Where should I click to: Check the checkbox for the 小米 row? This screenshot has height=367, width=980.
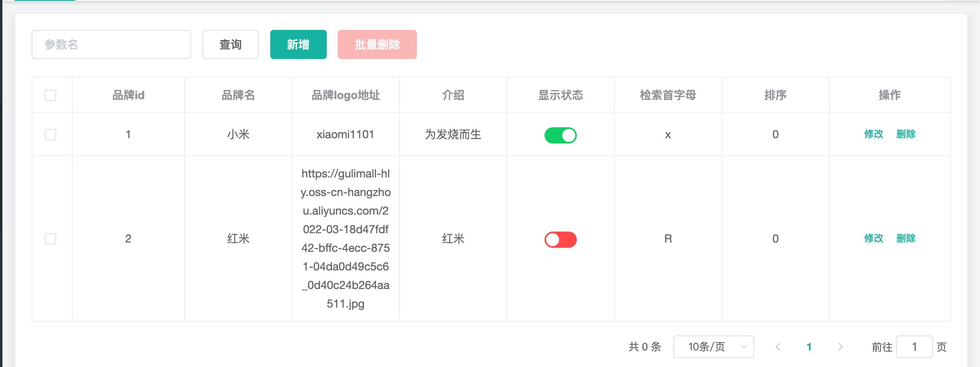(50, 135)
